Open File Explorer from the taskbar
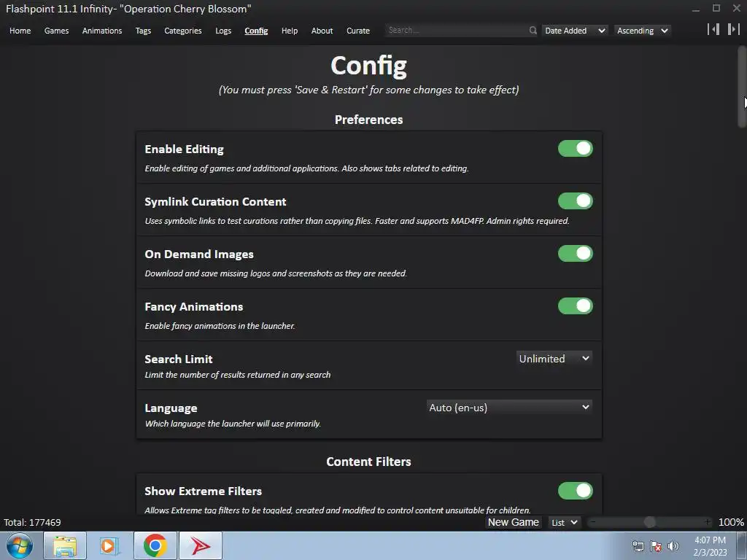Image resolution: width=747 pixels, height=560 pixels. pyautogui.click(x=65, y=545)
